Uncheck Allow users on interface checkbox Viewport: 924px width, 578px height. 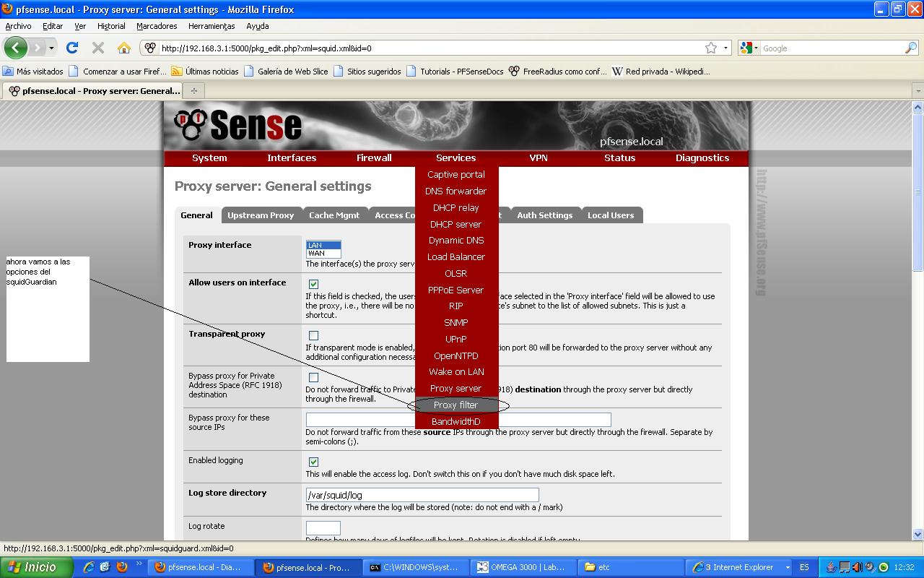(313, 284)
